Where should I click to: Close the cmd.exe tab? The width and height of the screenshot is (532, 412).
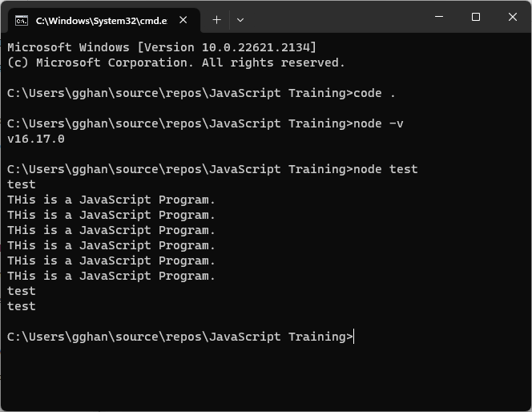(x=183, y=20)
